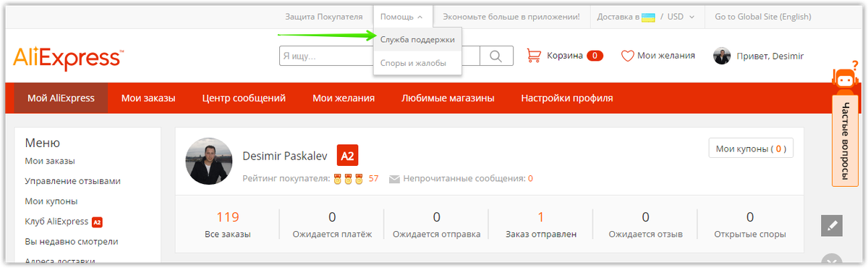The width and height of the screenshot is (868, 268).
Task: Open the delivery country and USD currency dropdown
Action: [x=646, y=17]
